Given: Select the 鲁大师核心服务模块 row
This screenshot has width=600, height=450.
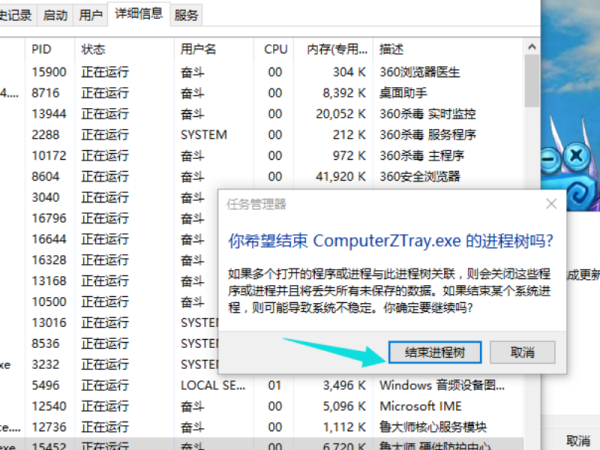Looking at the screenshot, I should coord(261,427).
